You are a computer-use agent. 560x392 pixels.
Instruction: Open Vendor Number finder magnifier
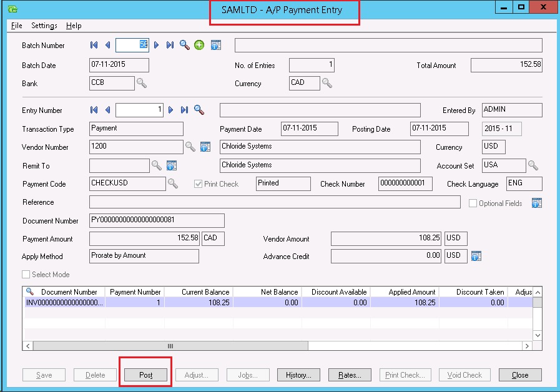pyautogui.click(x=190, y=147)
